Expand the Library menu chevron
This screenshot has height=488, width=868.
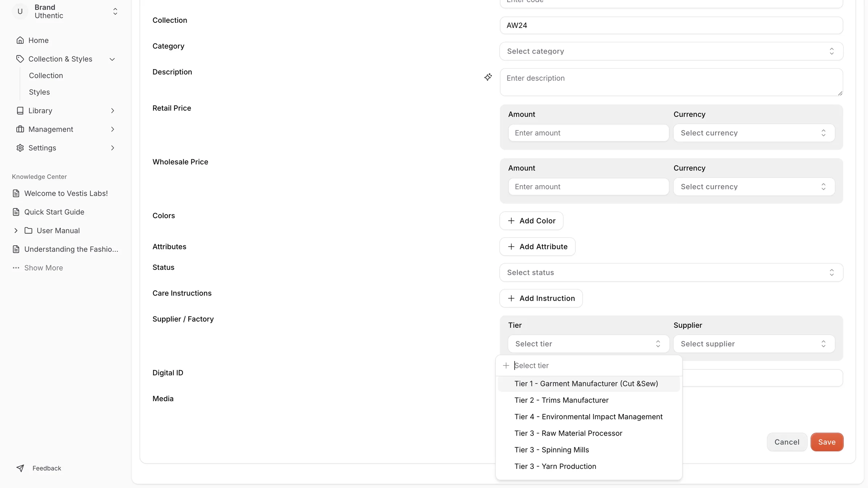112,111
